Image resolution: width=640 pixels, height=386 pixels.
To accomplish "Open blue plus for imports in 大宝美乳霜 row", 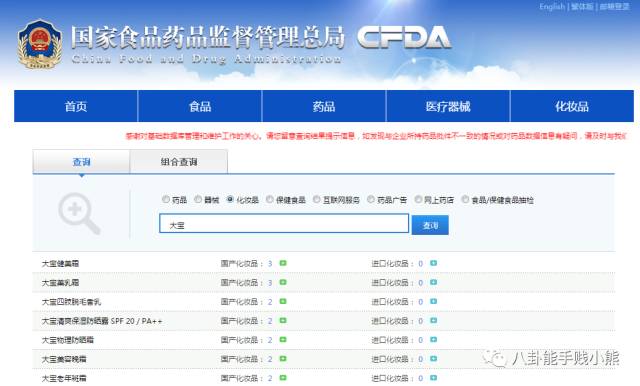I will click(x=433, y=282).
